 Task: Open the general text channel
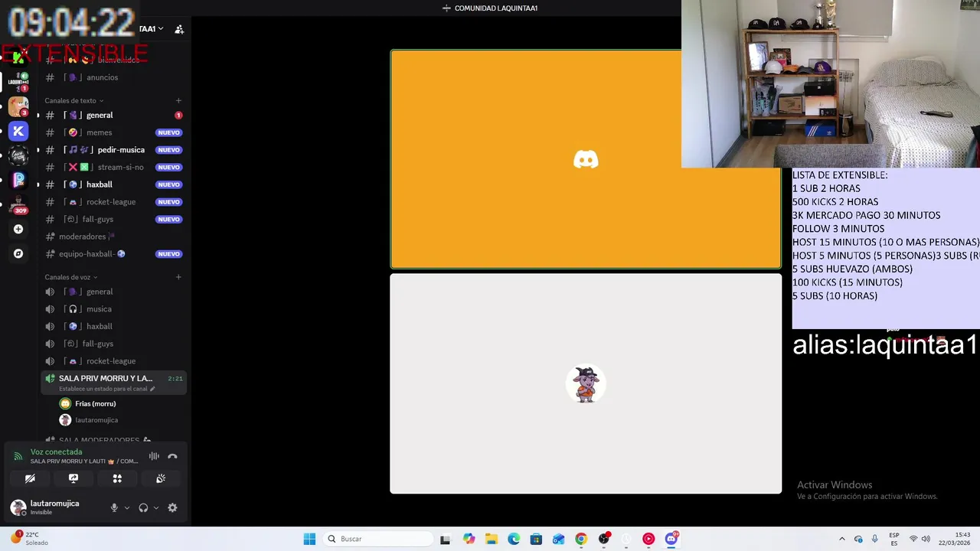pos(113,115)
